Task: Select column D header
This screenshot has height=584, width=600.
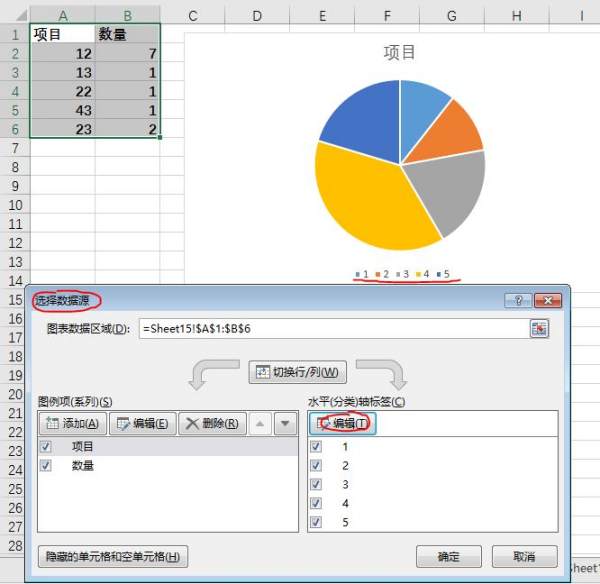Action: [x=257, y=15]
